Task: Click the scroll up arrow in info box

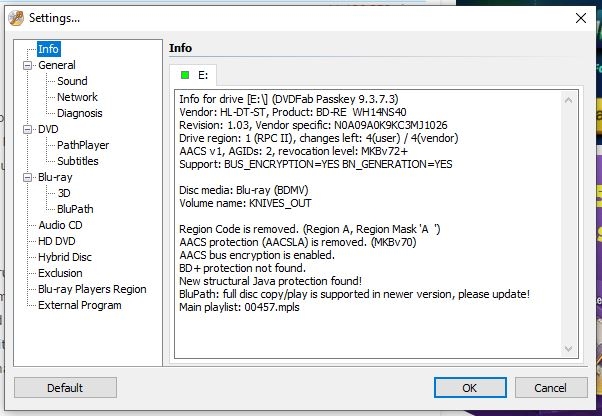Action: [x=568, y=101]
